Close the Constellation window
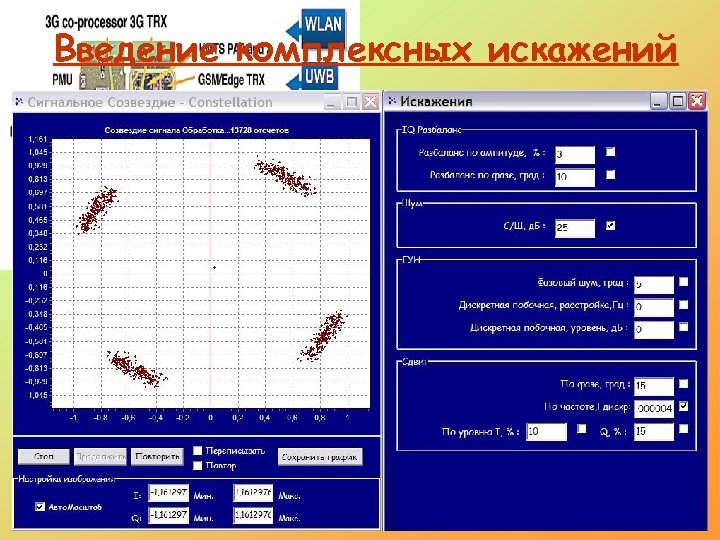 click(x=370, y=101)
